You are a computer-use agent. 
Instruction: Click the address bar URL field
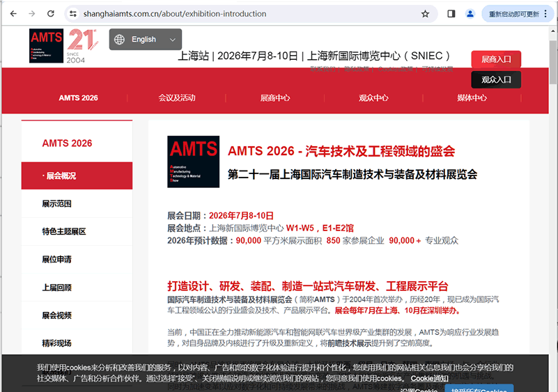point(244,13)
